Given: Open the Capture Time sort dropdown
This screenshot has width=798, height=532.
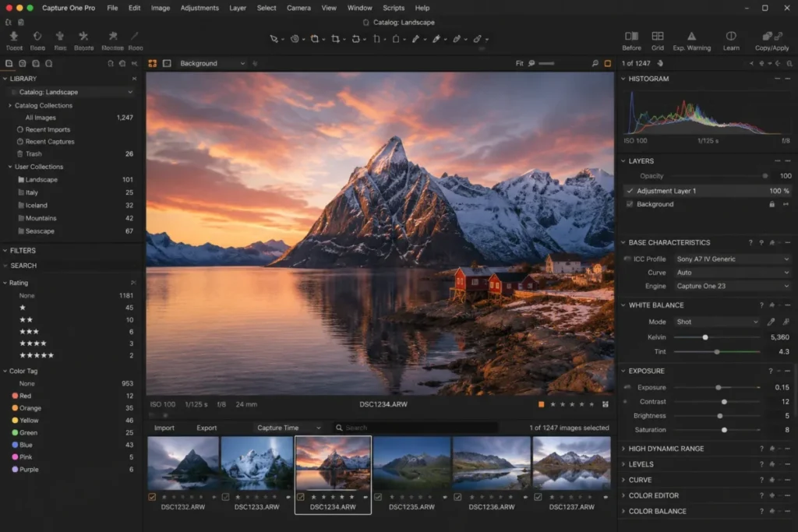Looking at the screenshot, I should tap(288, 428).
